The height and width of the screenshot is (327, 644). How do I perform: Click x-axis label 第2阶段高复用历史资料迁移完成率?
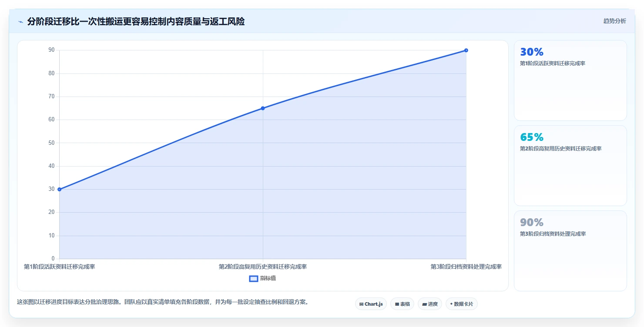tap(263, 267)
